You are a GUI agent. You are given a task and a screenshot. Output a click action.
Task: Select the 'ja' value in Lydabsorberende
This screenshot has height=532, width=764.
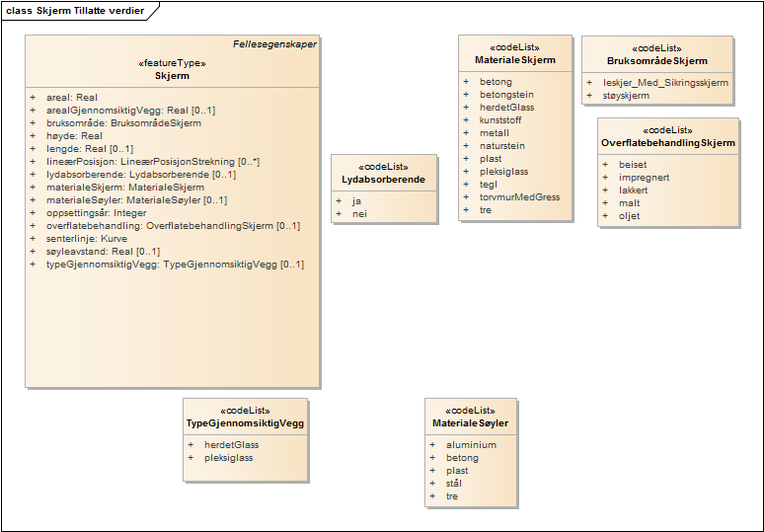(357, 200)
